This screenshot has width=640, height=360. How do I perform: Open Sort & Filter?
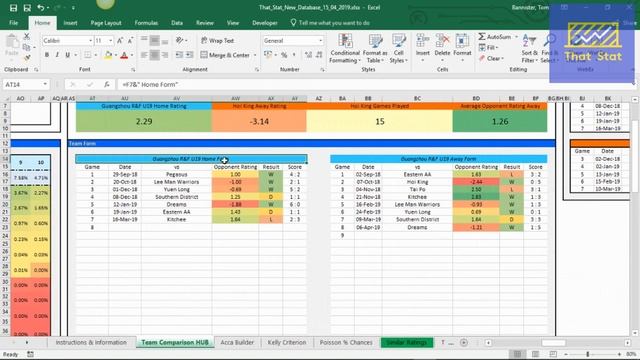pos(529,49)
